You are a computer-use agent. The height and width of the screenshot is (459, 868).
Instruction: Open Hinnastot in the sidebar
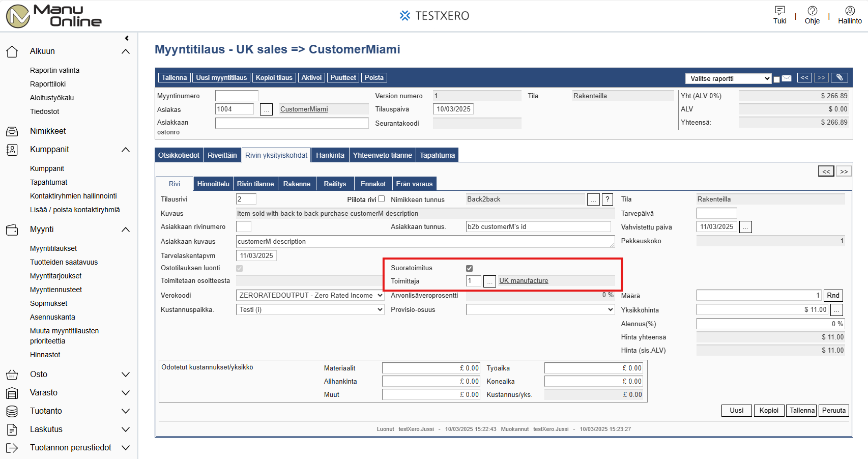coord(45,355)
